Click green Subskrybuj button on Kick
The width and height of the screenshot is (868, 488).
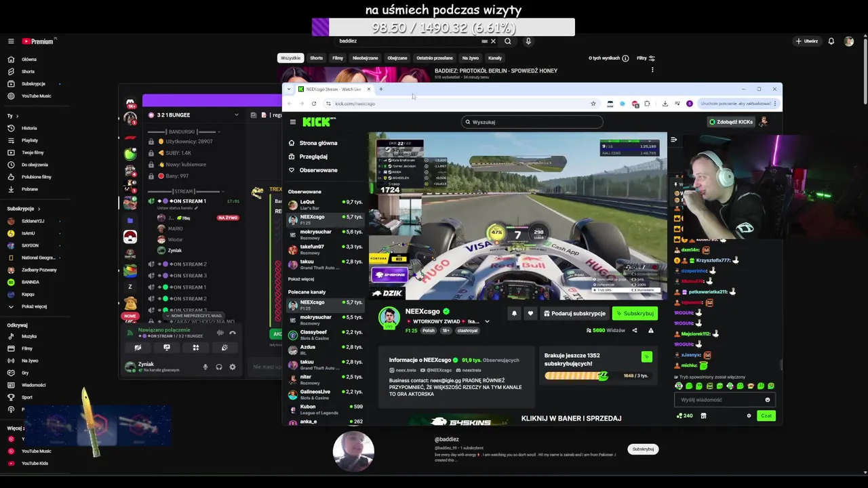[635, 313]
